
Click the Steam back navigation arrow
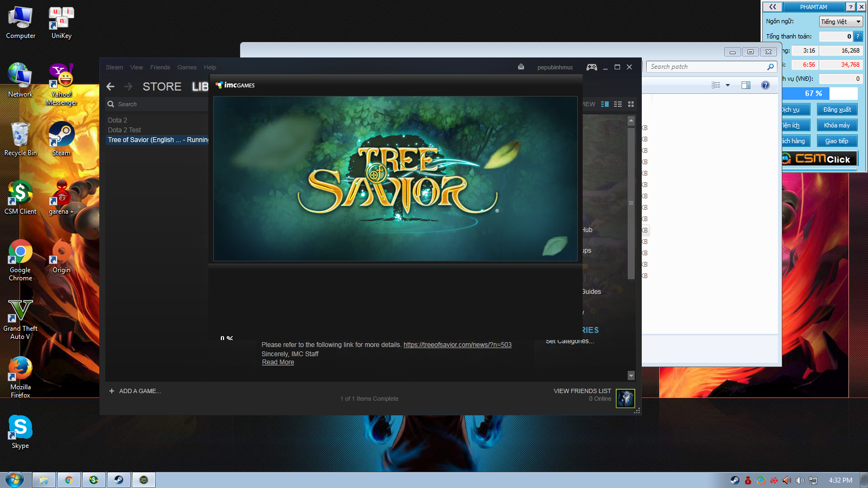[111, 87]
